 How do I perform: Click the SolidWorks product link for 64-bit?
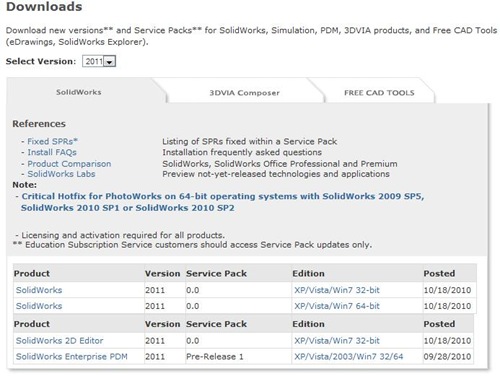[39, 306]
